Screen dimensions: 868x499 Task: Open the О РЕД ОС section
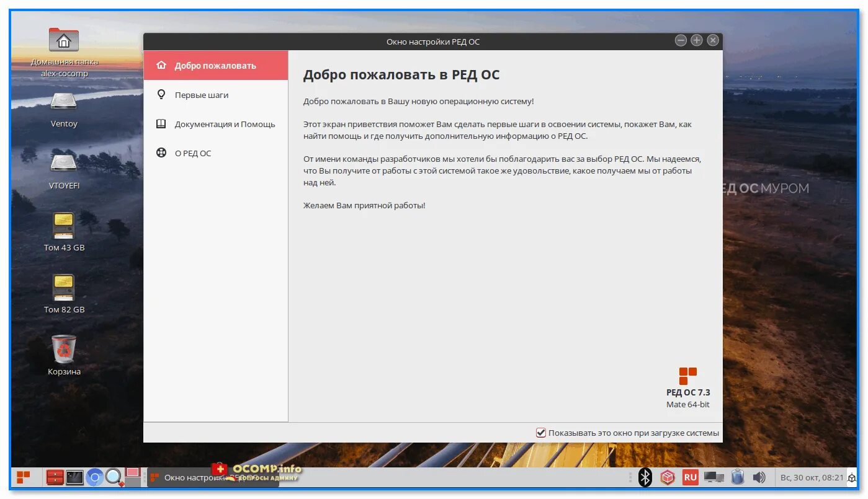coord(216,153)
